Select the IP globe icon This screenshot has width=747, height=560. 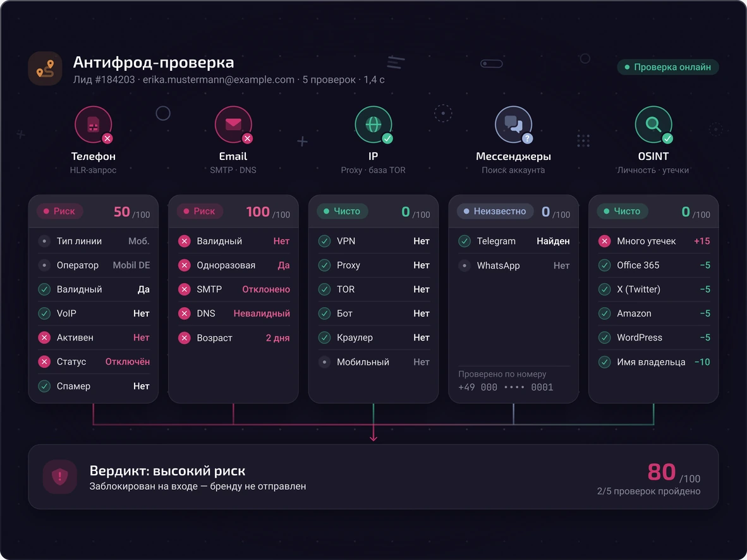click(373, 125)
